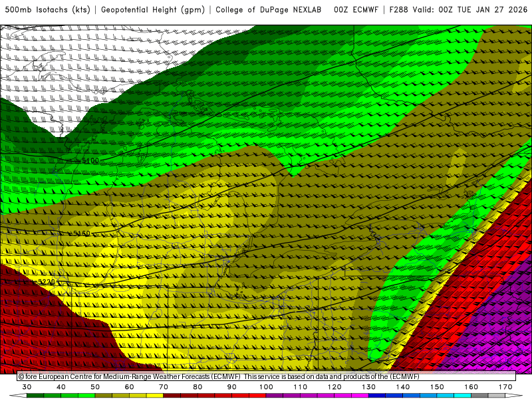
Task: Click the 'College of DuPage NEXLAB' text
Action: tap(269, 10)
